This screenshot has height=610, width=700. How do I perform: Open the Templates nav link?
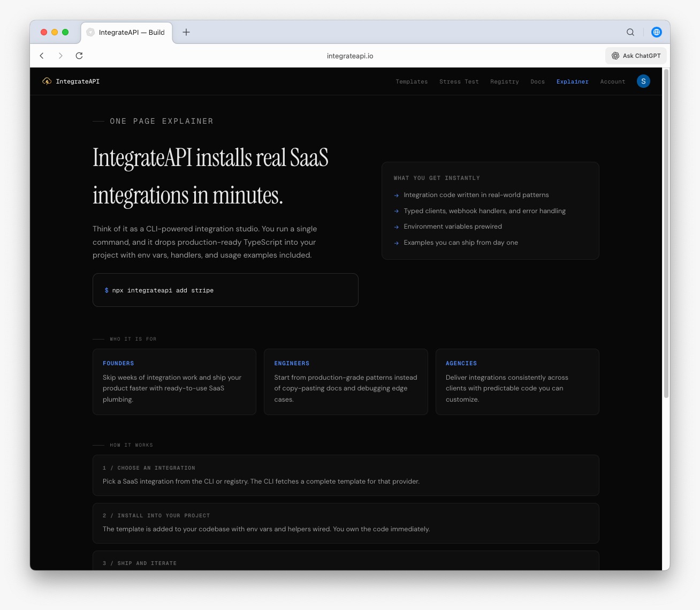412,82
